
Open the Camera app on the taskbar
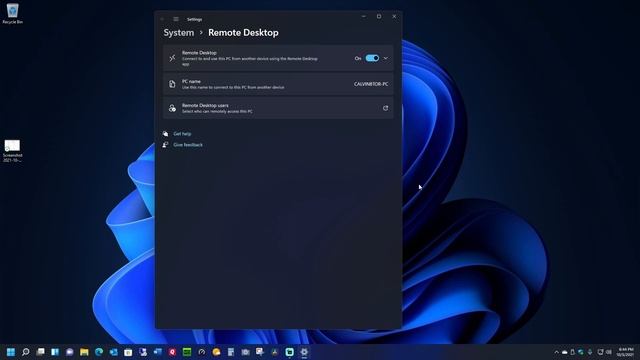[x=245, y=352]
